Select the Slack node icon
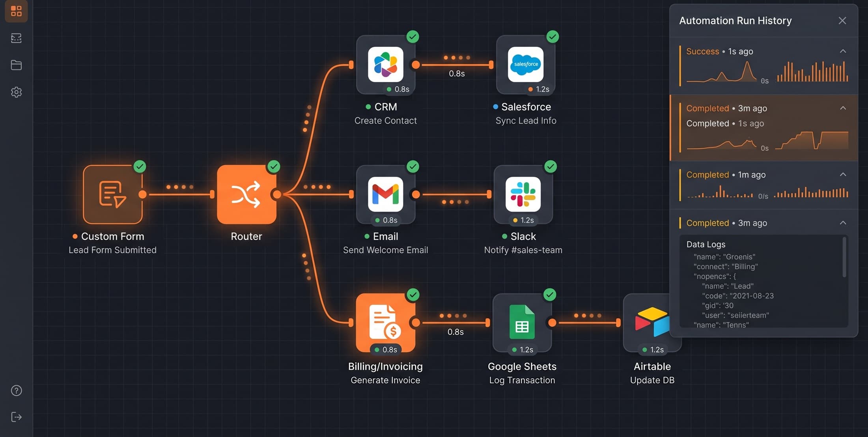Image resolution: width=868 pixels, height=437 pixels. [x=523, y=194]
